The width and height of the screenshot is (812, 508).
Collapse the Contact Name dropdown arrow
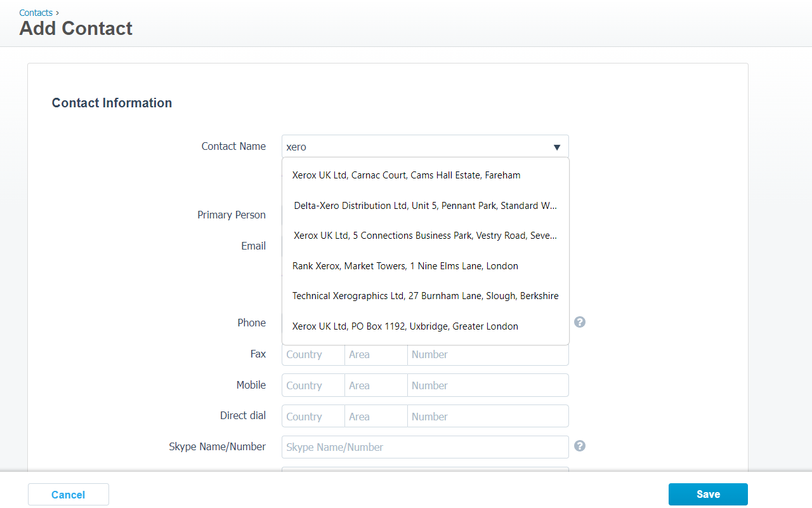(x=557, y=147)
